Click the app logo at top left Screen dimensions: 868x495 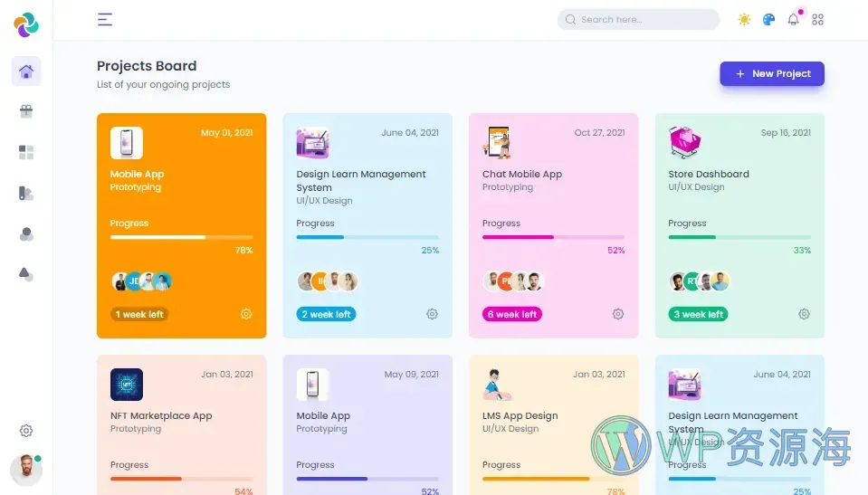tap(26, 24)
